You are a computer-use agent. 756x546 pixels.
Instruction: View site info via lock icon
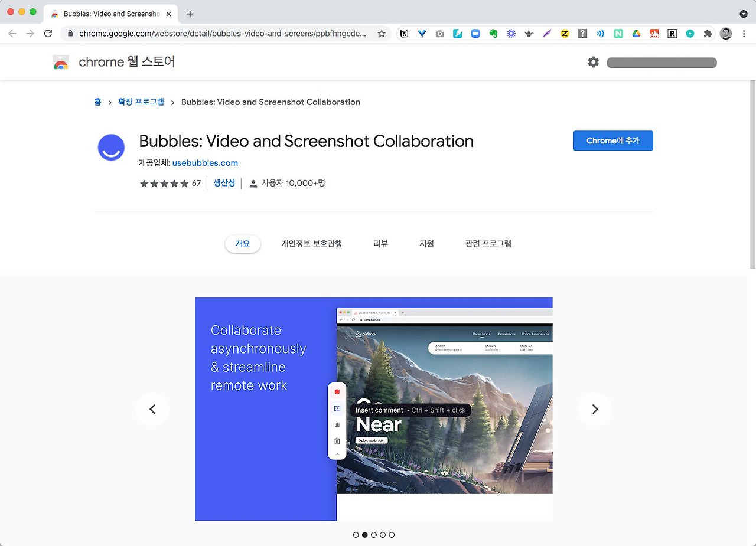click(x=71, y=34)
